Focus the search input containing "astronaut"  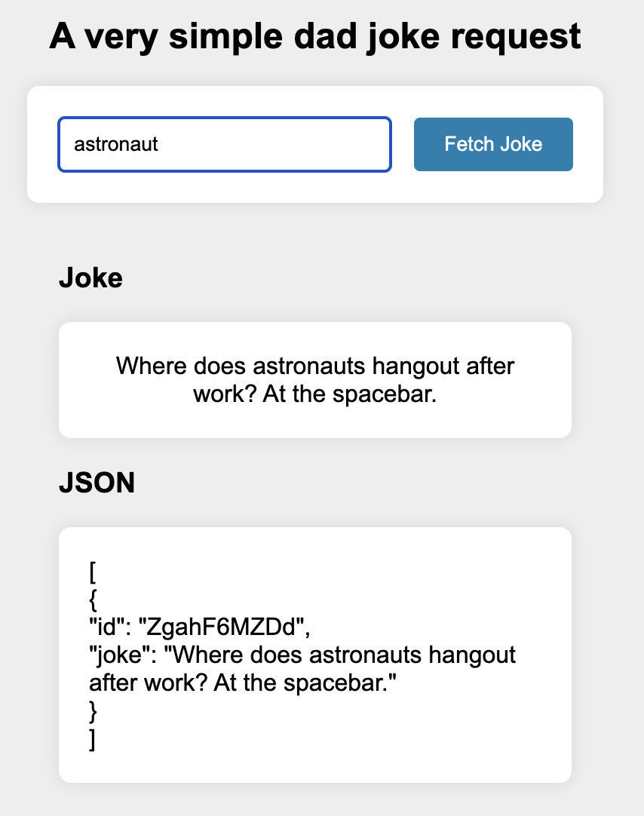coord(224,144)
